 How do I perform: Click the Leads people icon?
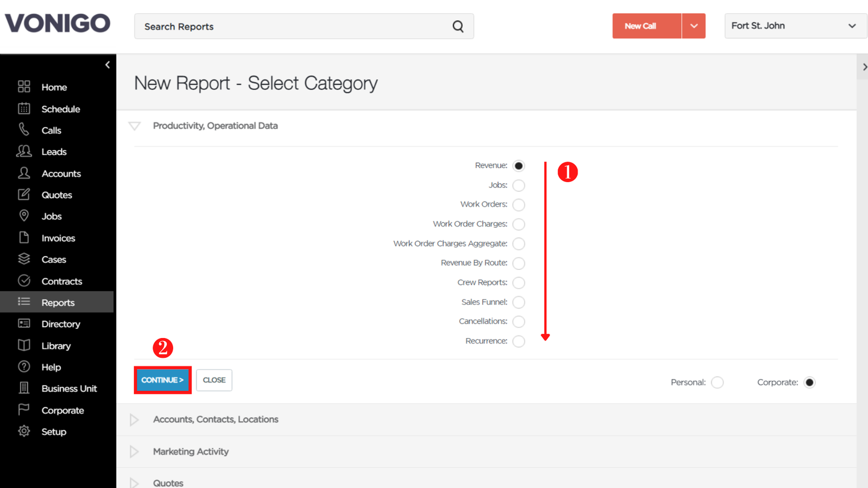point(24,151)
